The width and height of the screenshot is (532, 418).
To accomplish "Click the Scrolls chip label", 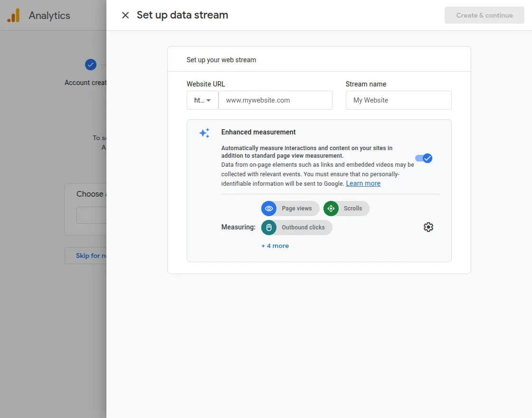I will [352, 209].
